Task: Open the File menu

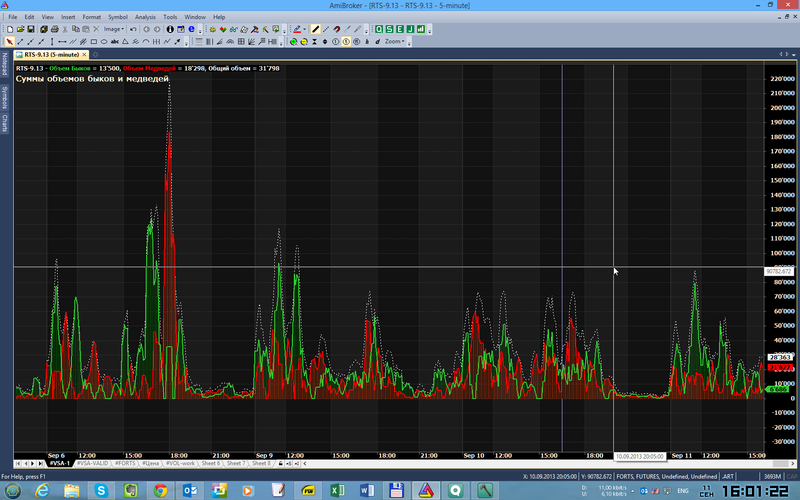Action: pyautogui.click(x=13, y=17)
